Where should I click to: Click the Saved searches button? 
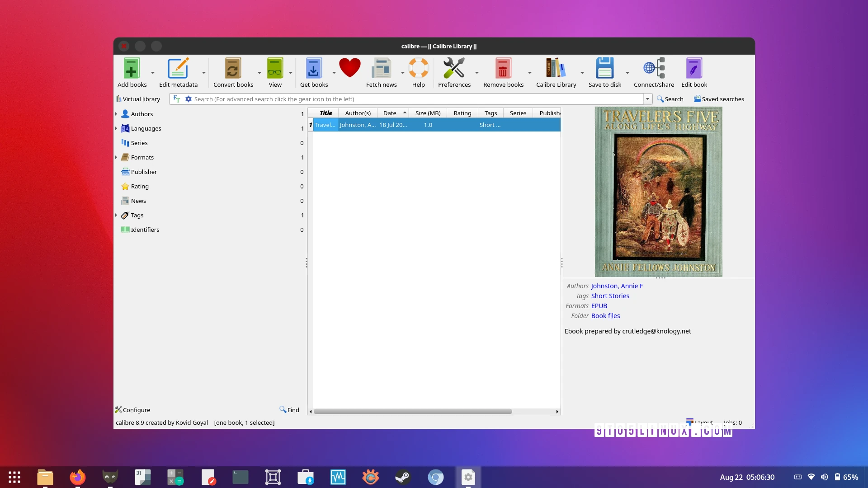pos(719,99)
